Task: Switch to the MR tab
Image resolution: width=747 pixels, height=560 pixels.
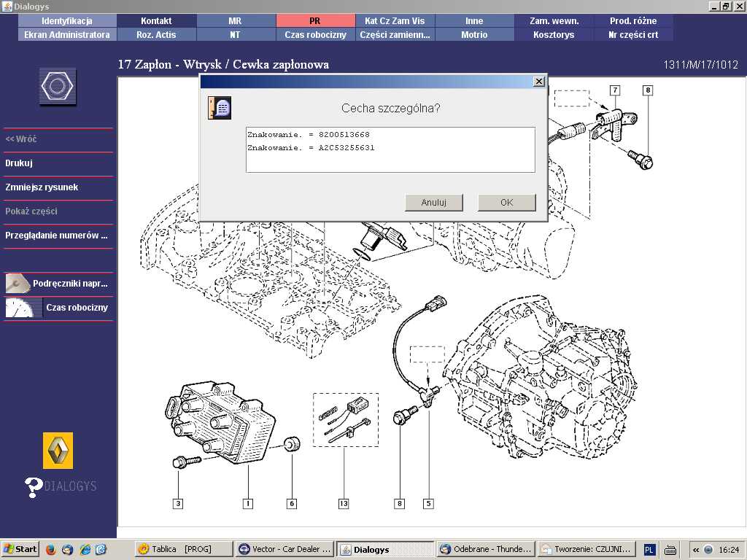Action: (236, 20)
